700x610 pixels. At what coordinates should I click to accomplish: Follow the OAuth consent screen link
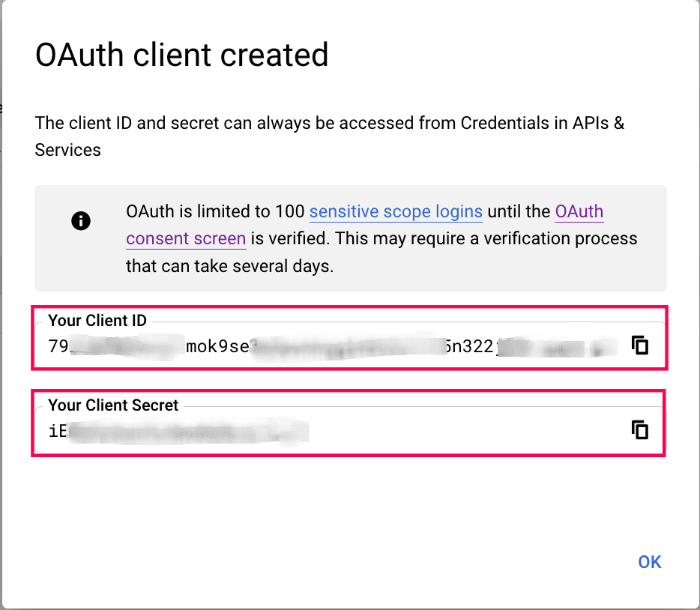tap(186, 239)
